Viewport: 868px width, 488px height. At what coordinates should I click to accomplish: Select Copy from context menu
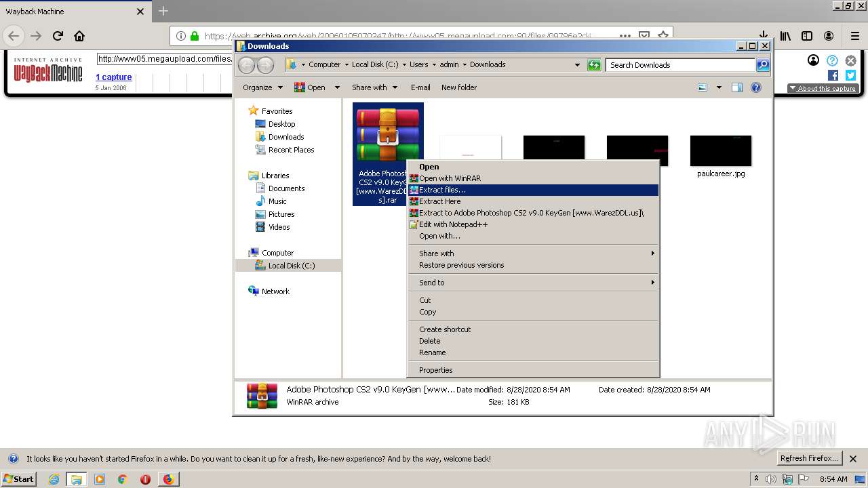[x=533, y=312]
